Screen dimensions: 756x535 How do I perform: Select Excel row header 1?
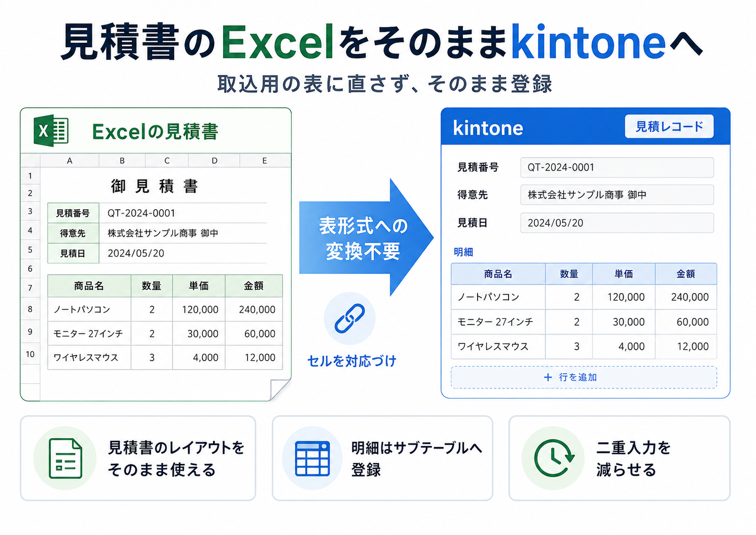30,176
